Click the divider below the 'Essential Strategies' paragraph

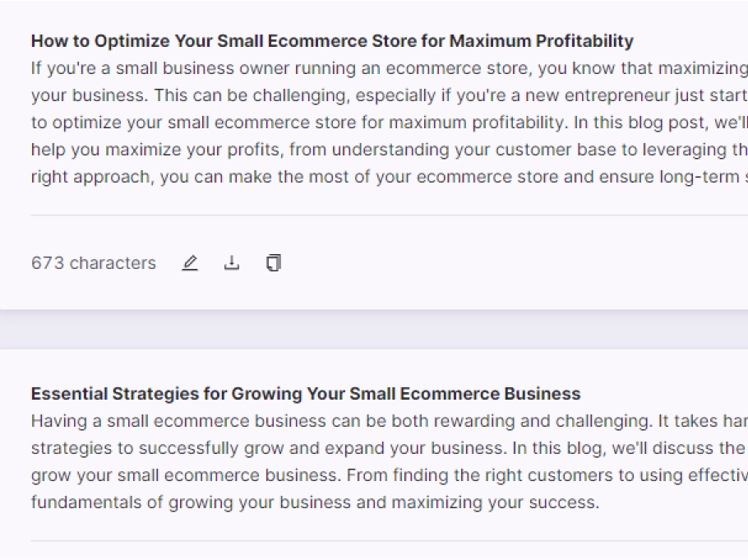(x=390, y=541)
